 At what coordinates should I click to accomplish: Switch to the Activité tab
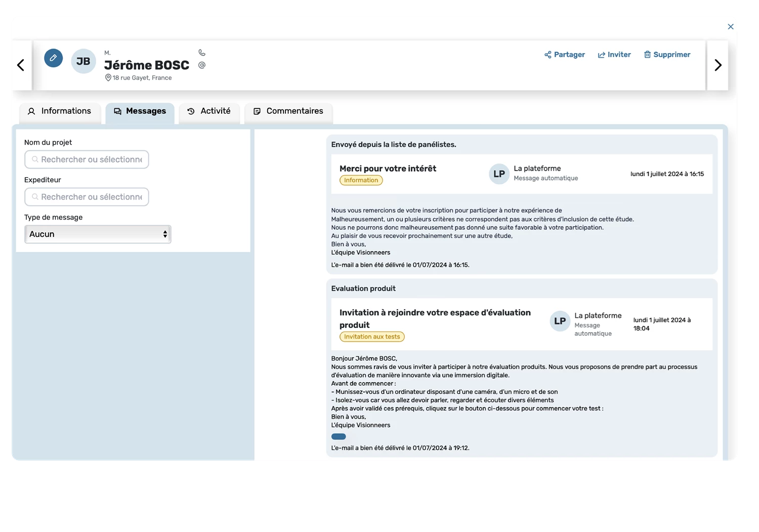click(209, 111)
